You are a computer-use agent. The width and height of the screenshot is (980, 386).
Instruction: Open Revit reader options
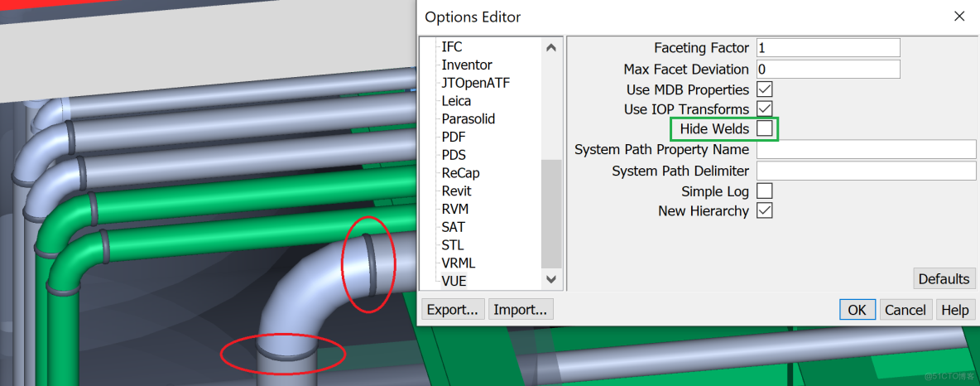click(x=456, y=191)
